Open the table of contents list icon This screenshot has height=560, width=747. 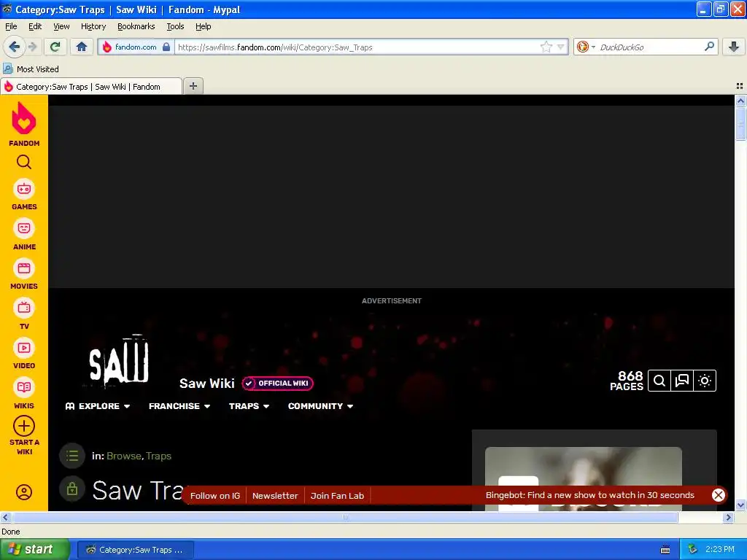tap(72, 456)
